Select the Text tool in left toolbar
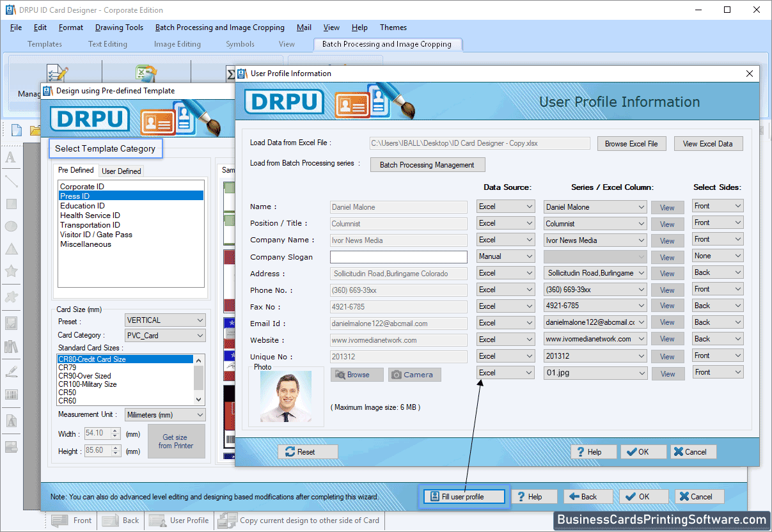 point(11,157)
